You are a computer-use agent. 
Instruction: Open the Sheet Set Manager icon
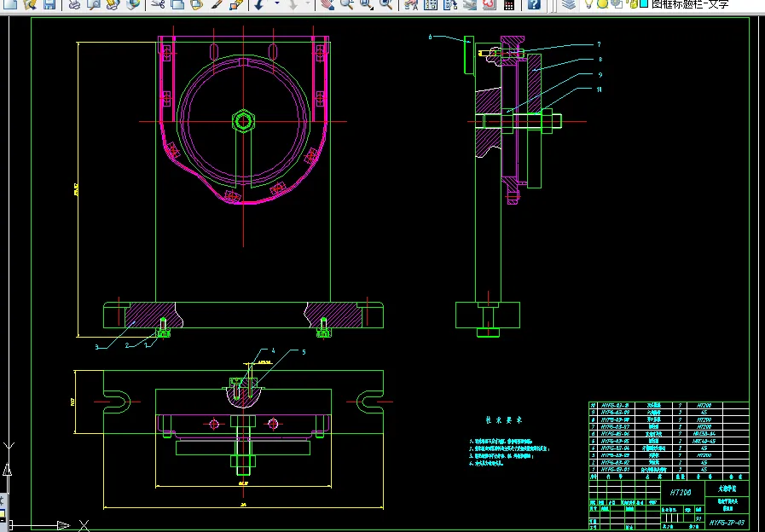pos(470,4)
